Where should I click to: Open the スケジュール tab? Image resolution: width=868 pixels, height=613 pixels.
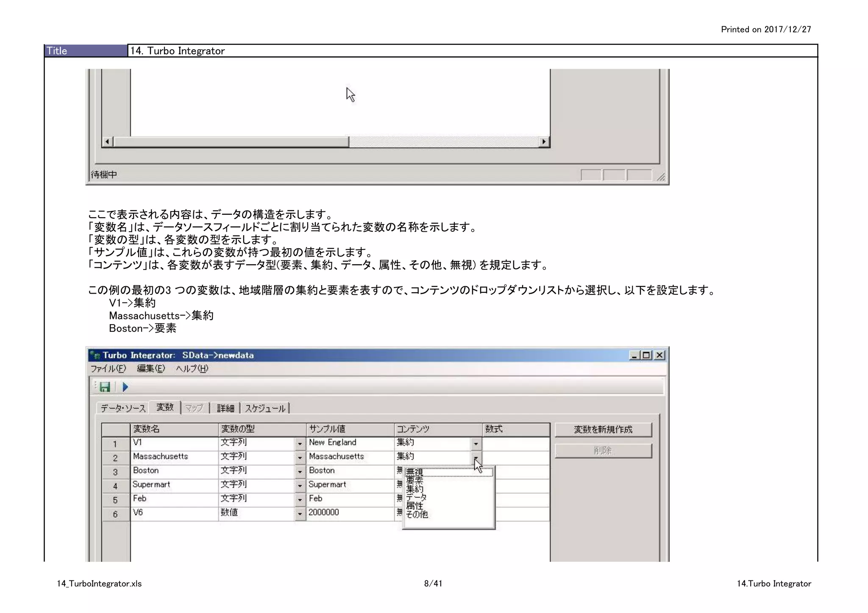tap(265, 408)
